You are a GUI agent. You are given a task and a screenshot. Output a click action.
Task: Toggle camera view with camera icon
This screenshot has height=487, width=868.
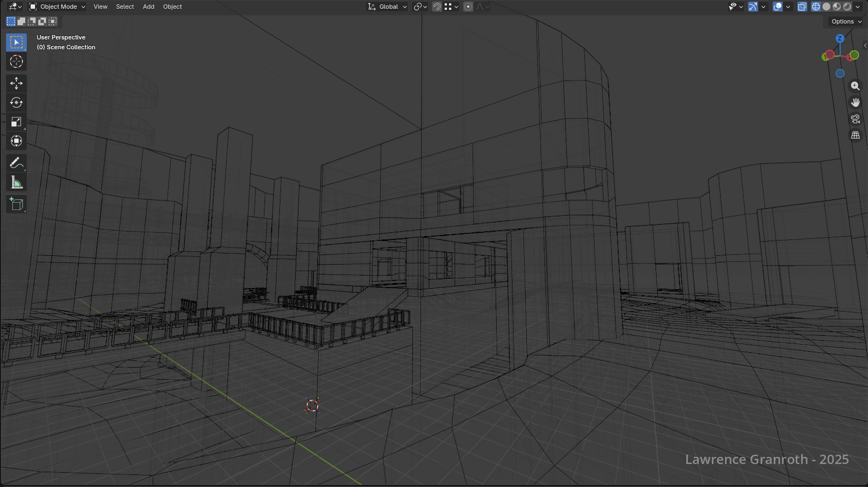click(x=855, y=119)
